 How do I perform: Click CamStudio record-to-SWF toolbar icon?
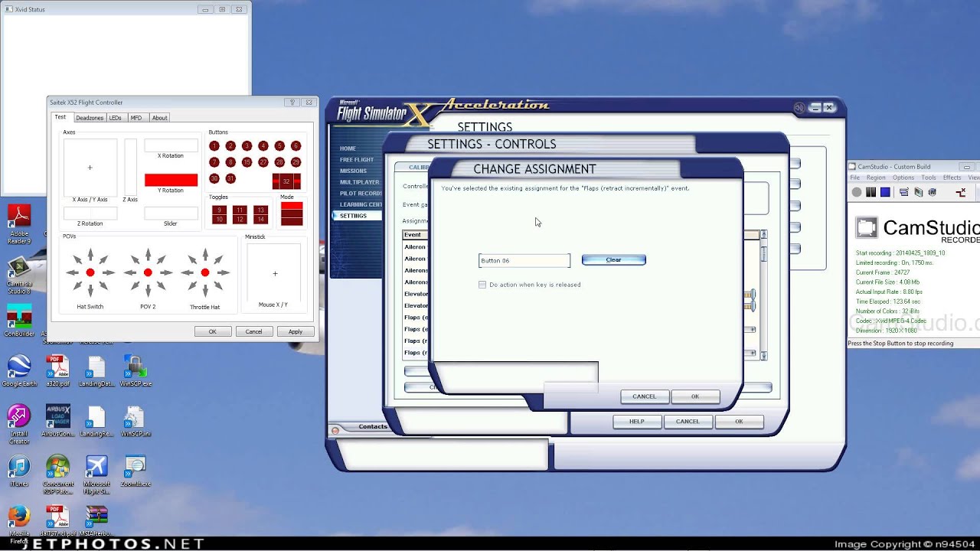tap(933, 192)
